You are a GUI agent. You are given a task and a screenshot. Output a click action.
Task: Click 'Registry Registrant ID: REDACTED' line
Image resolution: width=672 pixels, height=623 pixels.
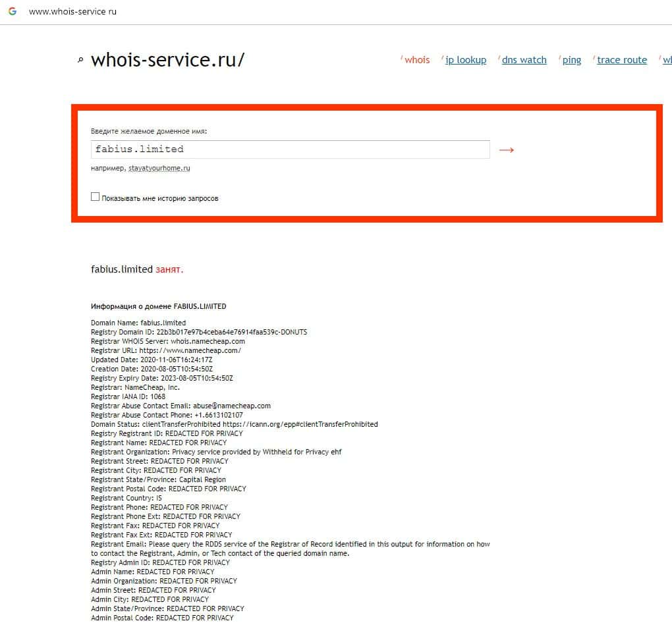pyautogui.click(x=167, y=433)
